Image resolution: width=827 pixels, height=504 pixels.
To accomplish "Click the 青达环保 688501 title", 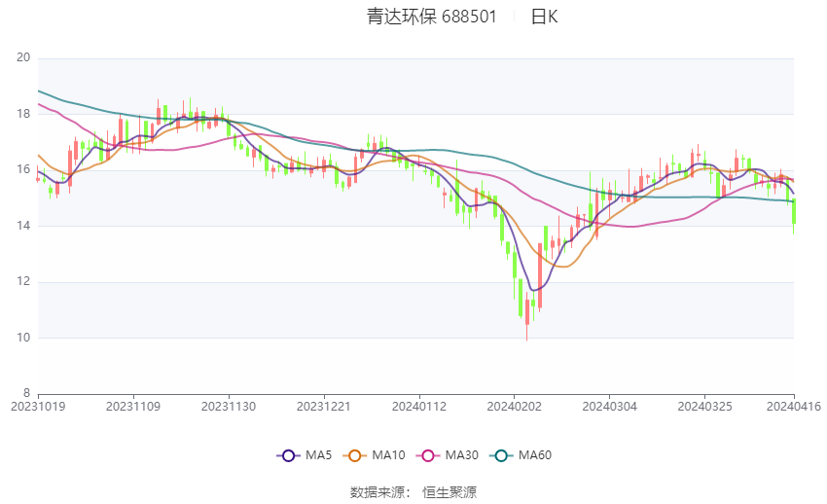I will pos(431,17).
